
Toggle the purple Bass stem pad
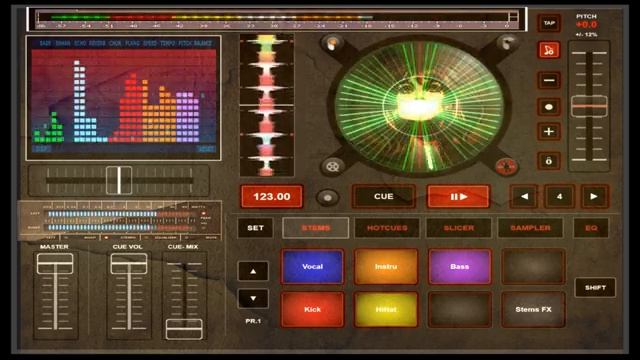tap(460, 267)
